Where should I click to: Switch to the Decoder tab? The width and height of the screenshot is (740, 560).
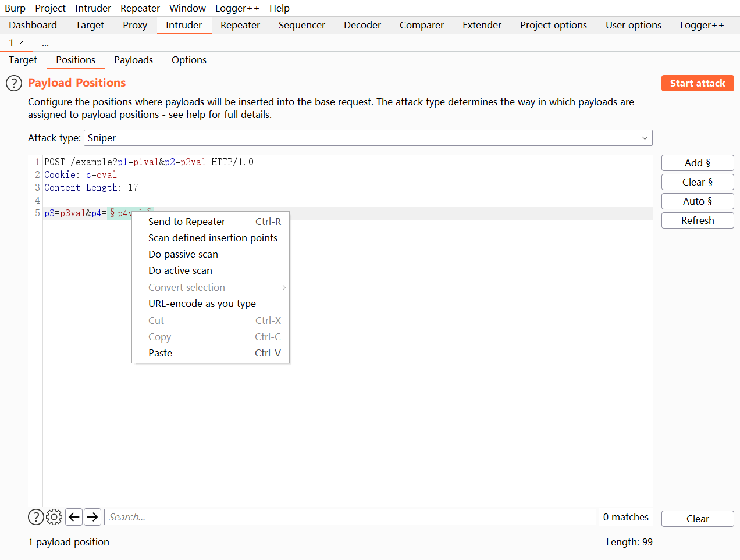[x=362, y=25]
